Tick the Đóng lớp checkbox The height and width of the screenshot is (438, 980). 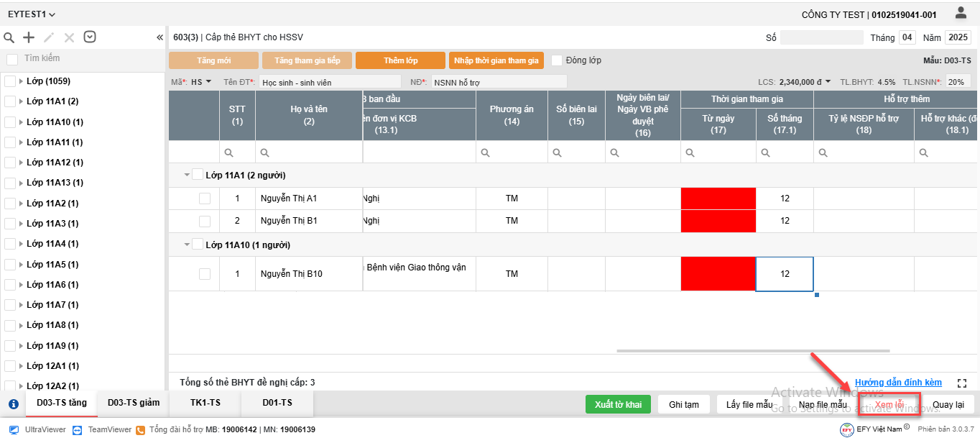(557, 60)
